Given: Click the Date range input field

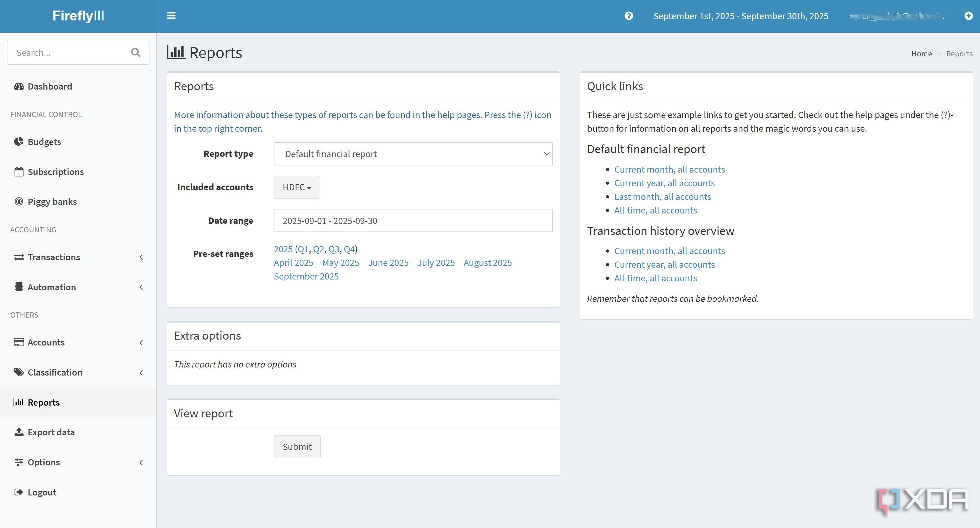Looking at the screenshot, I should pyautogui.click(x=413, y=221).
